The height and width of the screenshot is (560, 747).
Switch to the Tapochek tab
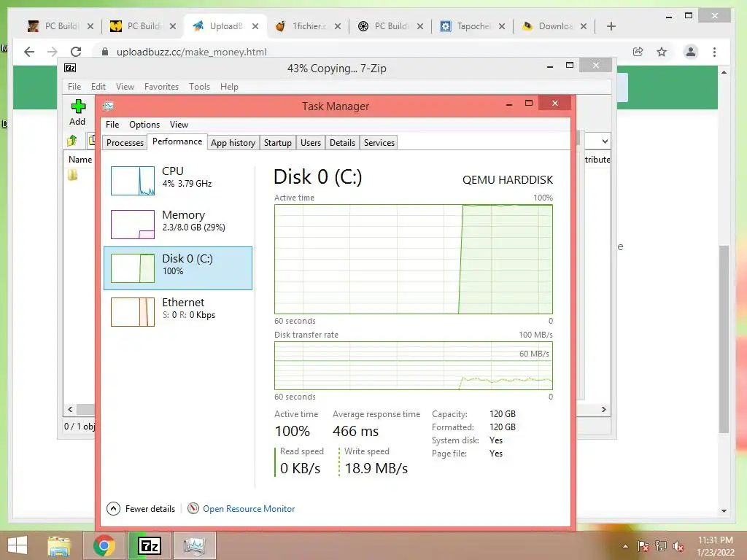point(472,26)
